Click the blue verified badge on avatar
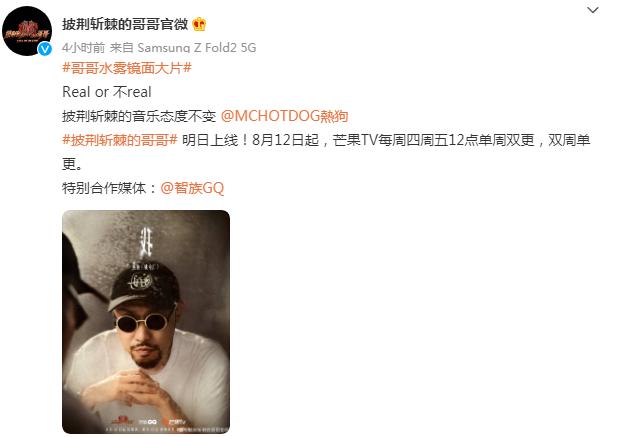This screenshot has width=620, height=437. pyautogui.click(x=44, y=48)
